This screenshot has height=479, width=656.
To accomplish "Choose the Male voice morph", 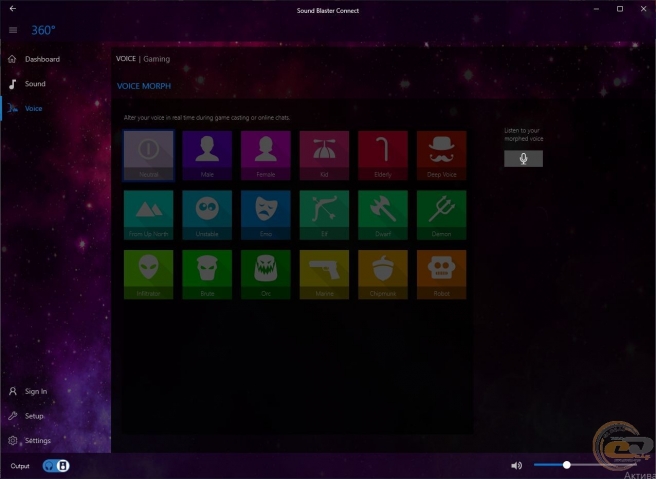I will pyautogui.click(x=207, y=155).
